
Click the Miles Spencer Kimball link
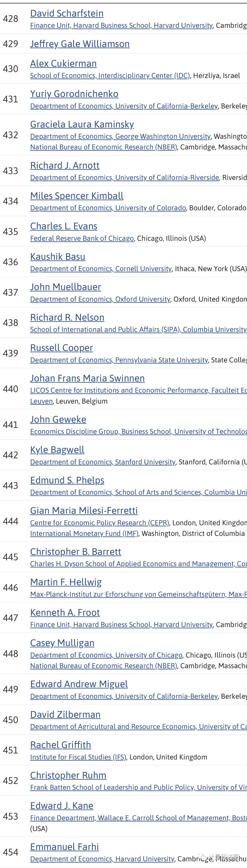pos(77,196)
